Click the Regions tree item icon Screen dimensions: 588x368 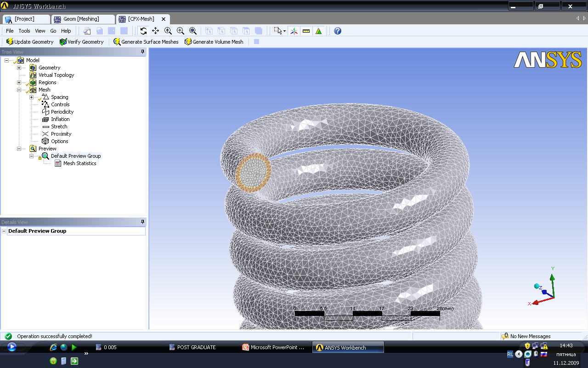pos(33,82)
